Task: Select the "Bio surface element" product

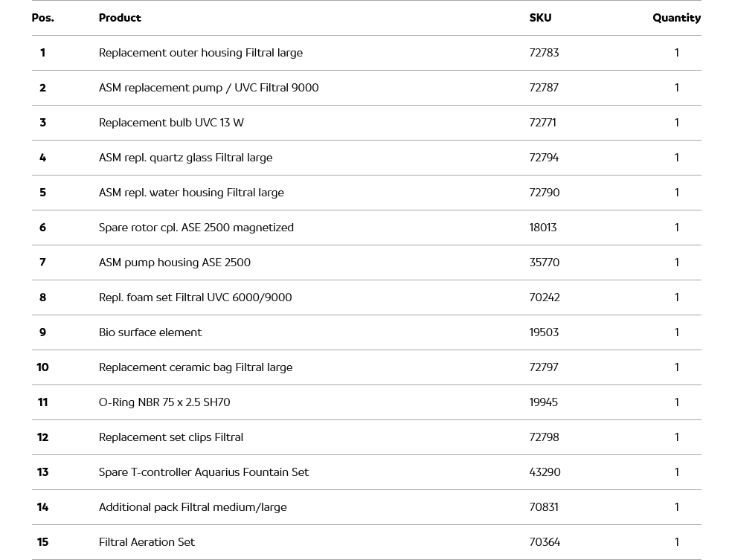Action: tap(150, 332)
